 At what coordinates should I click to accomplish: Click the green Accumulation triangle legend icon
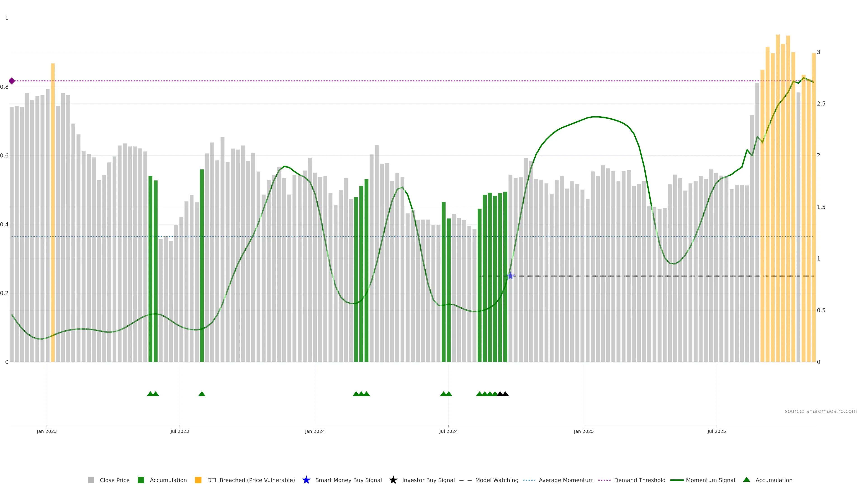(x=746, y=480)
